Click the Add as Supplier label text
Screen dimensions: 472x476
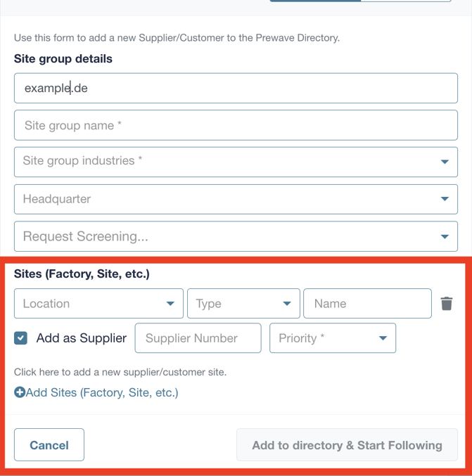coord(82,338)
